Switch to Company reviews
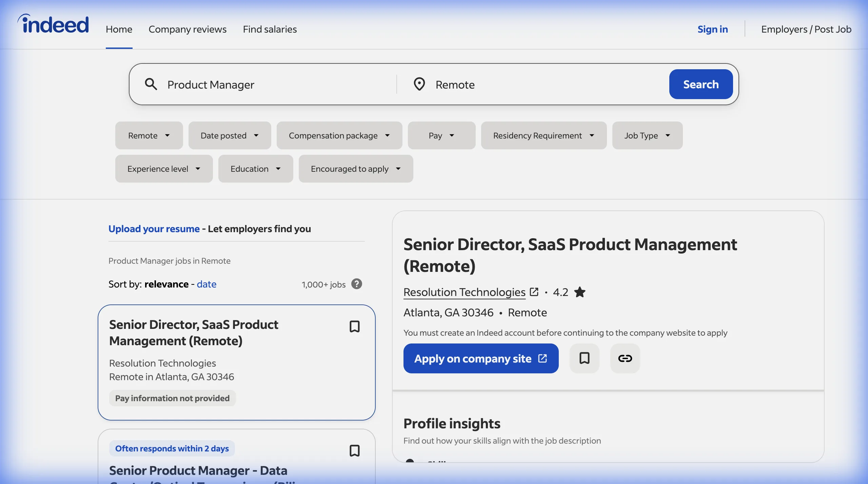Image resolution: width=868 pixels, height=484 pixels. (x=188, y=29)
